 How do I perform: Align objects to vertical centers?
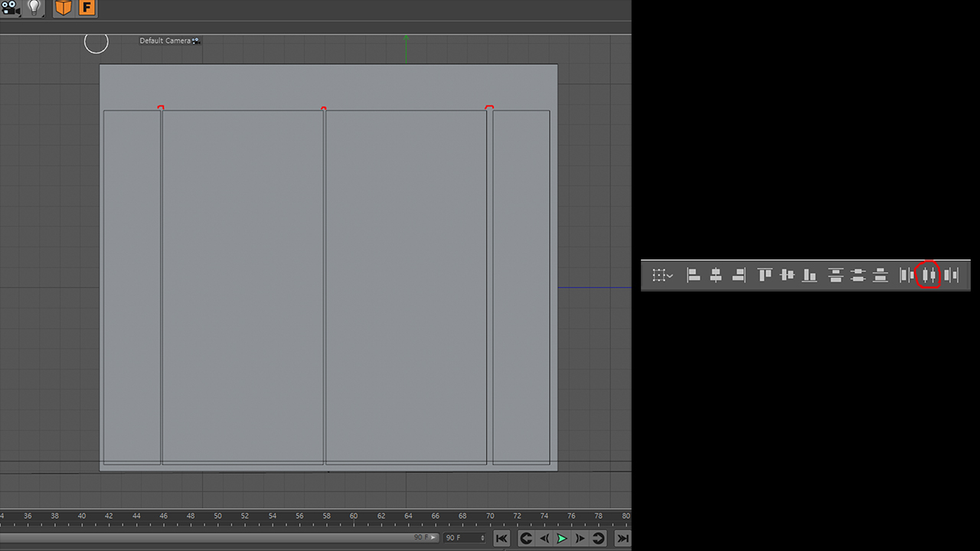(x=787, y=275)
